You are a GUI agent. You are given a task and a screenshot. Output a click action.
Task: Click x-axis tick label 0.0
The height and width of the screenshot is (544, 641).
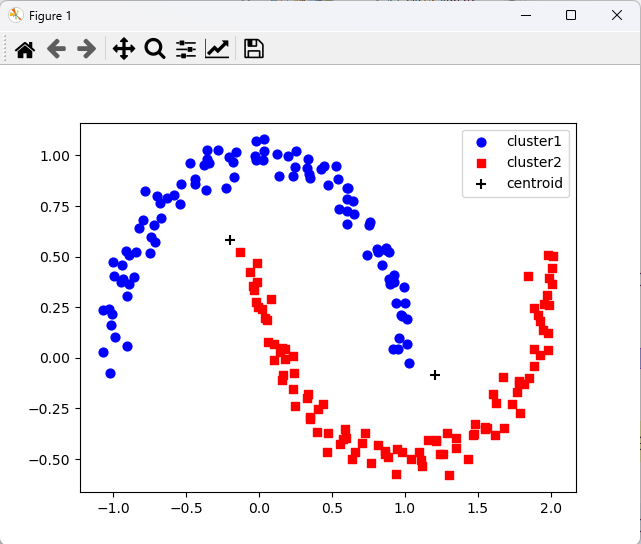point(259,508)
